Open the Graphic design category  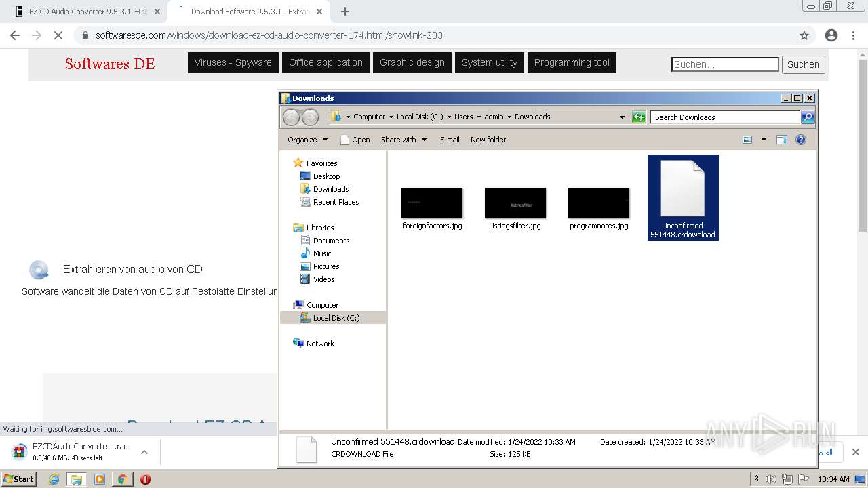[412, 62]
